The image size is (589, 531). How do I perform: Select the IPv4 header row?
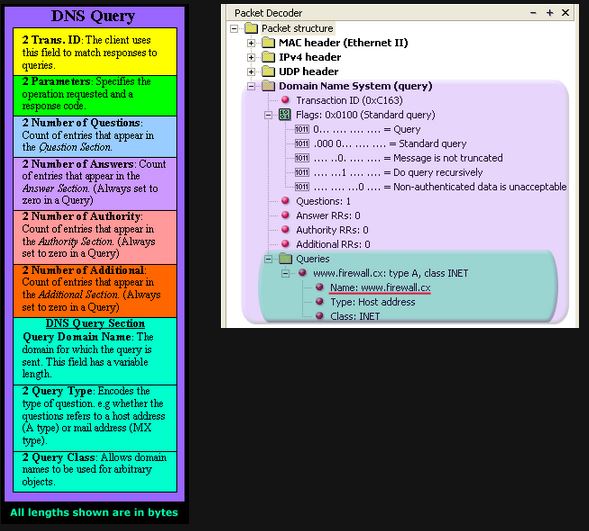coord(310,57)
